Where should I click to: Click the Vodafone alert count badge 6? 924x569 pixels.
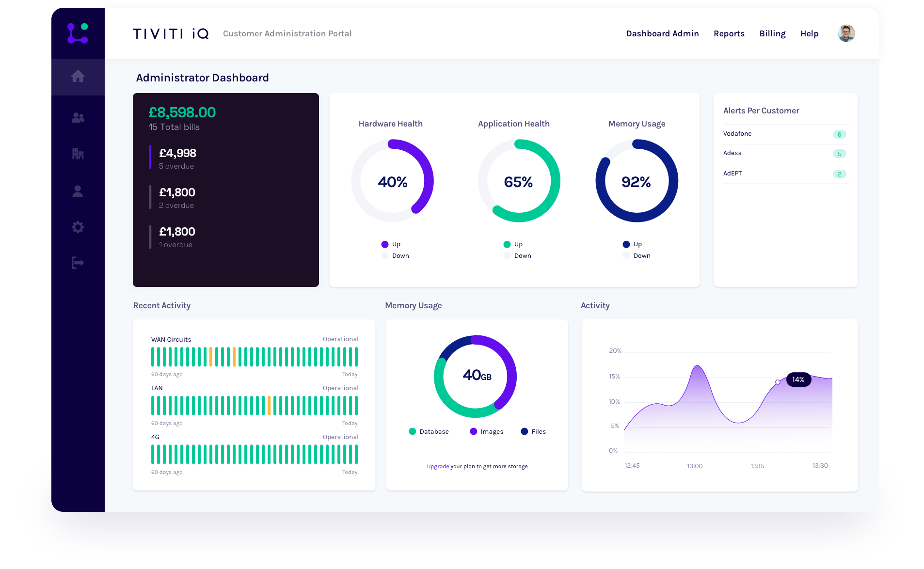(x=839, y=134)
